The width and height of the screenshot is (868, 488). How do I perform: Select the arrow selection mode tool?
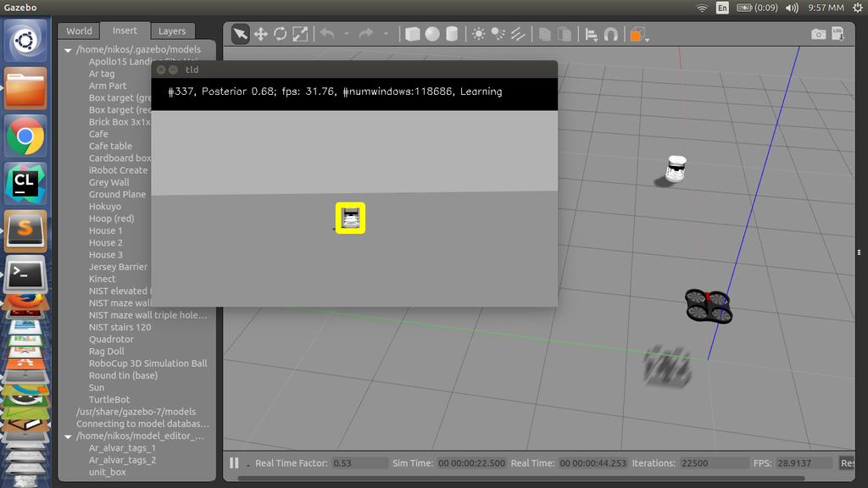click(240, 34)
